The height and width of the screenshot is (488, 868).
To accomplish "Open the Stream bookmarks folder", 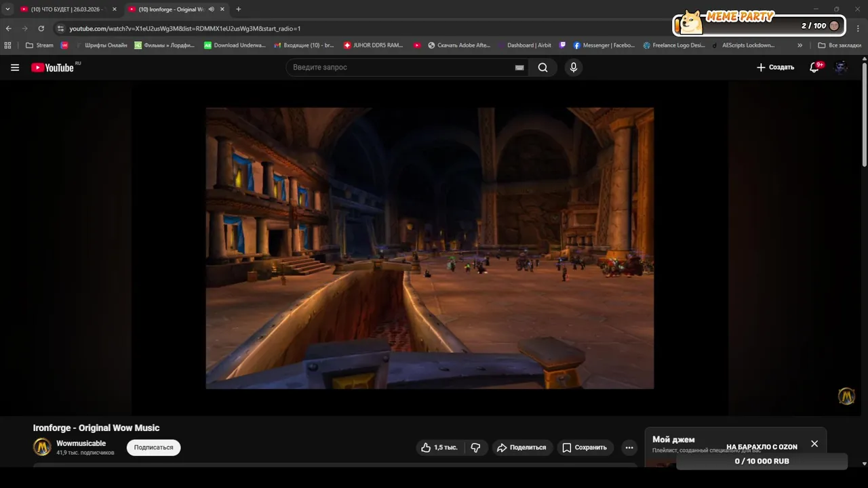I will (39, 45).
